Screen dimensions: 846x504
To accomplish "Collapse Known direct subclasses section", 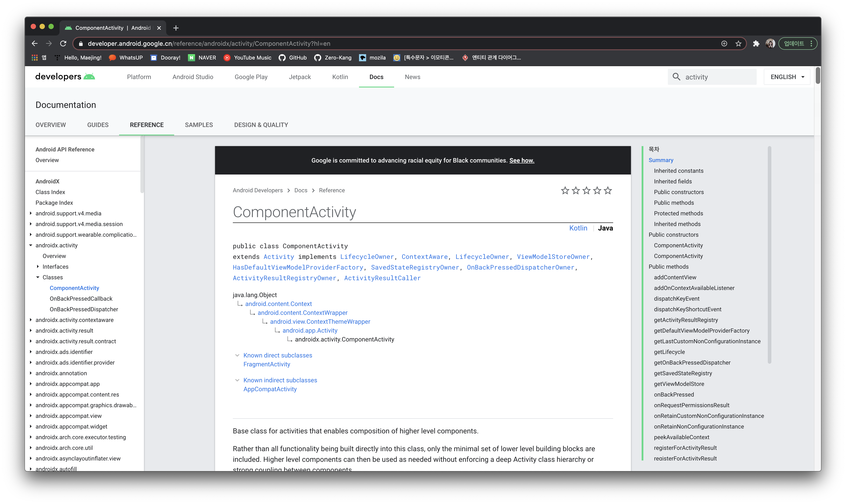I will [237, 355].
